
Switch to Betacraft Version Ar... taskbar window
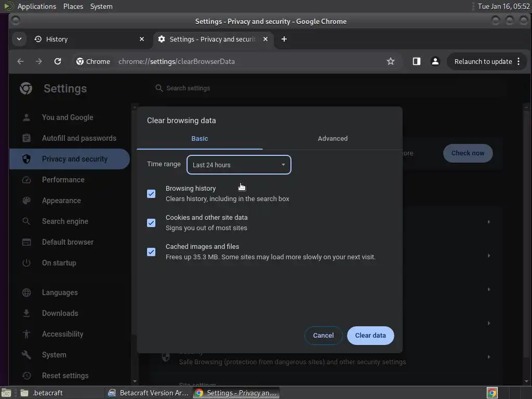148,393
